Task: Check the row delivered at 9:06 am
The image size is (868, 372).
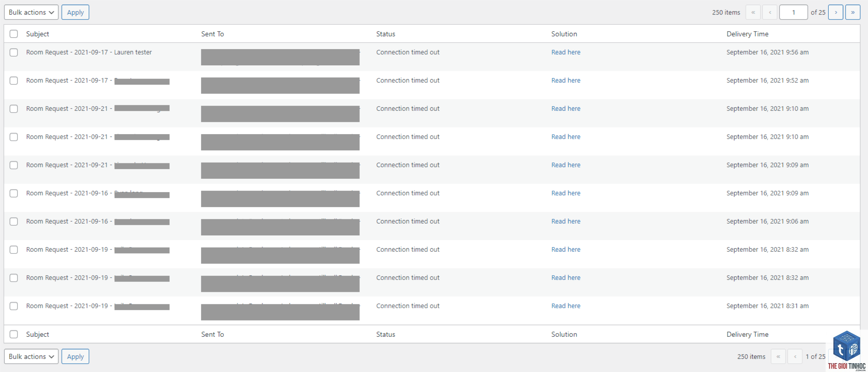Action: click(14, 222)
